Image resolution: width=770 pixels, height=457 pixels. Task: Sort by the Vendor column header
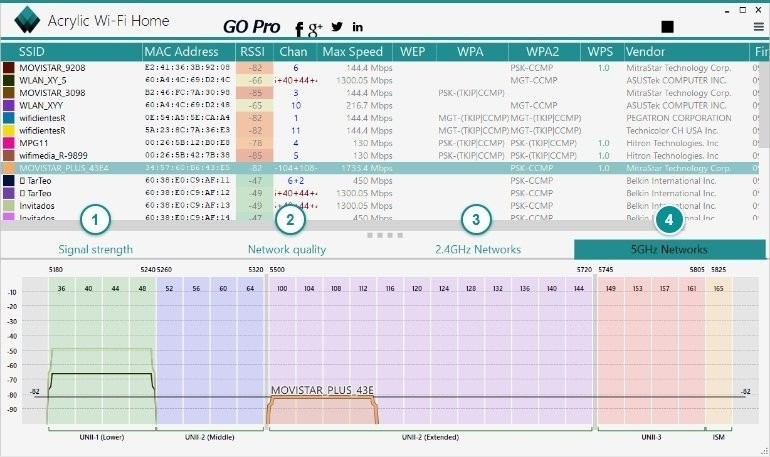click(686, 52)
